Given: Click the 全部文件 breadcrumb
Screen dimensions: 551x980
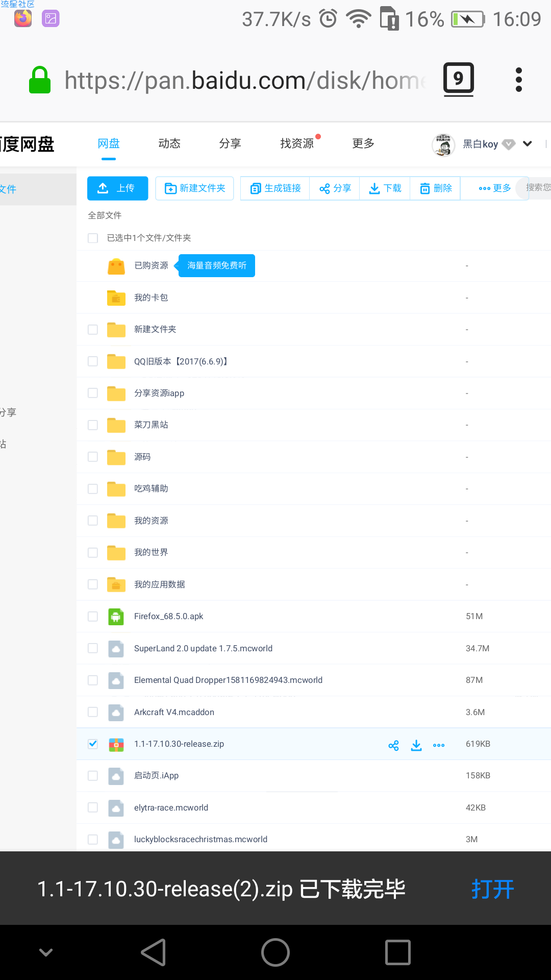Looking at the screenshot, I should [105, 215].
